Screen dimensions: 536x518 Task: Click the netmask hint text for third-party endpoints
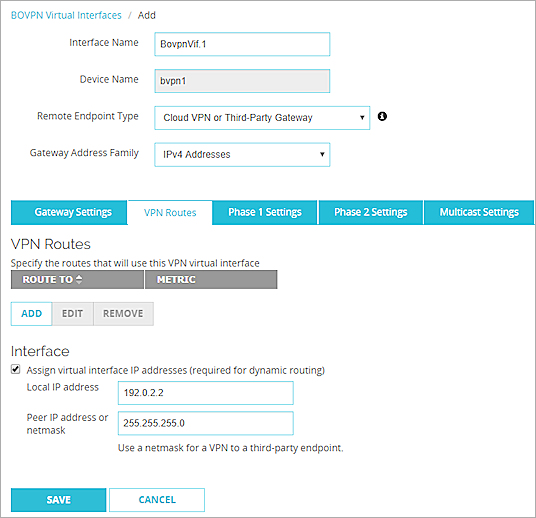[230, 448]
